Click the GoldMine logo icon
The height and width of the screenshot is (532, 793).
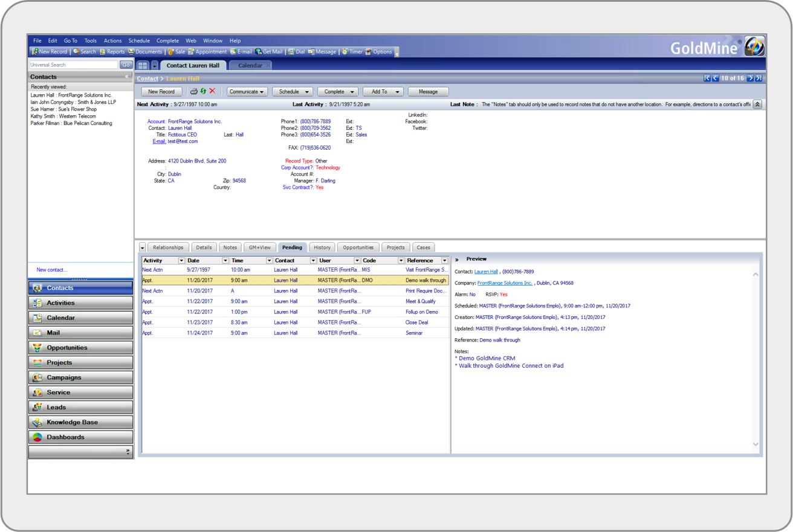754,46
